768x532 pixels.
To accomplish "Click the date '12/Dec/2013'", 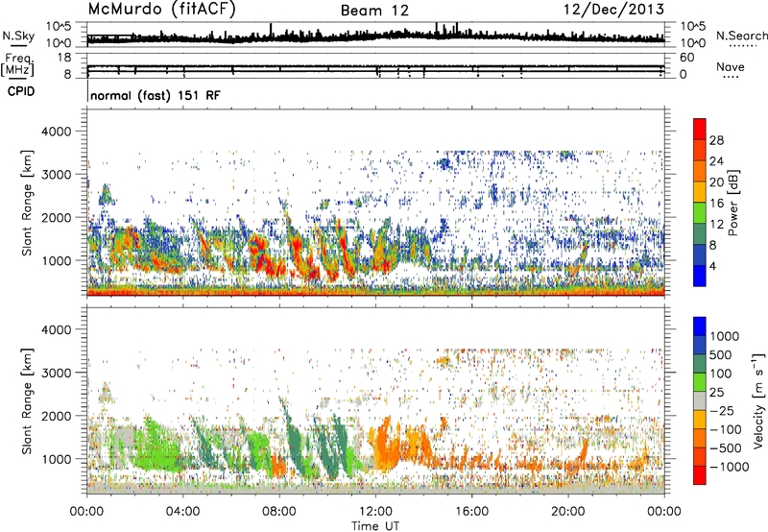I will click(613, 10).
